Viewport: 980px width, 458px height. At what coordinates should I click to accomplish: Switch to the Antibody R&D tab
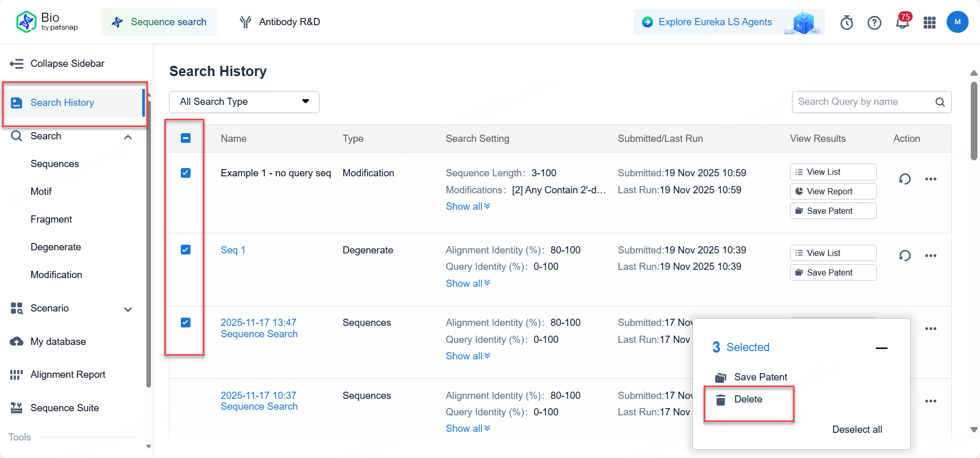pyautogui.click(x=280, y=22)
